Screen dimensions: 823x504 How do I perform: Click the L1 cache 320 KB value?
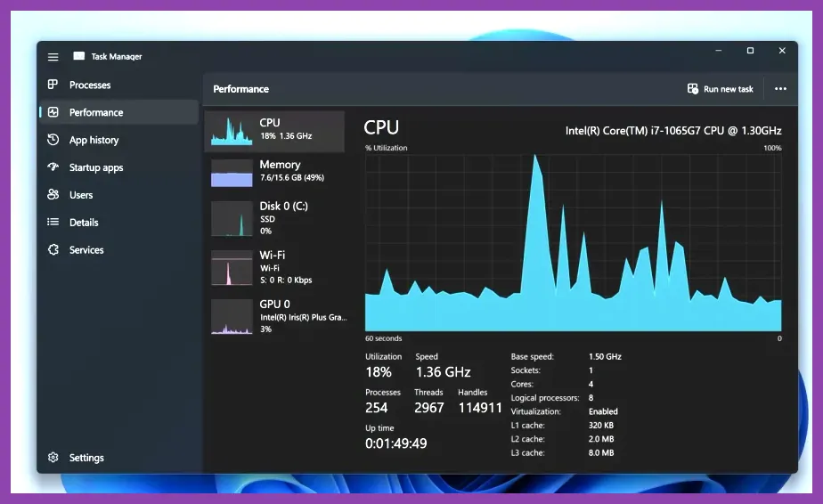point(601,426)
